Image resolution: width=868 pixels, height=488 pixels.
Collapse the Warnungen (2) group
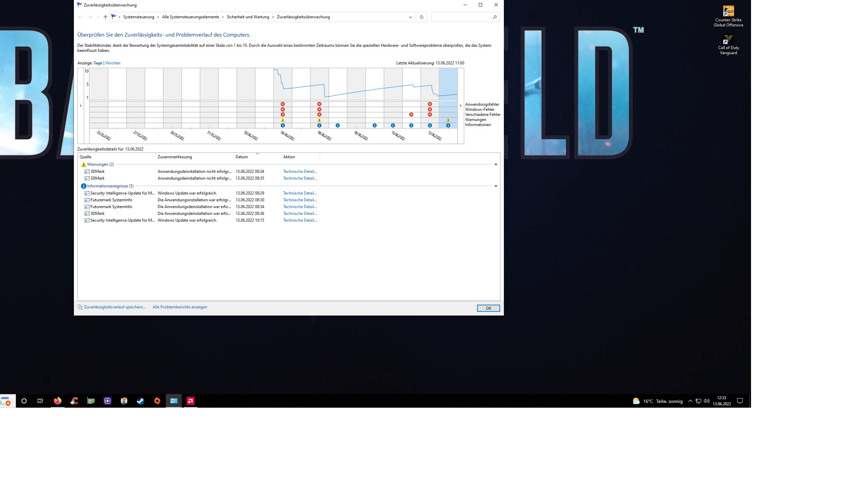click(495, 164)
